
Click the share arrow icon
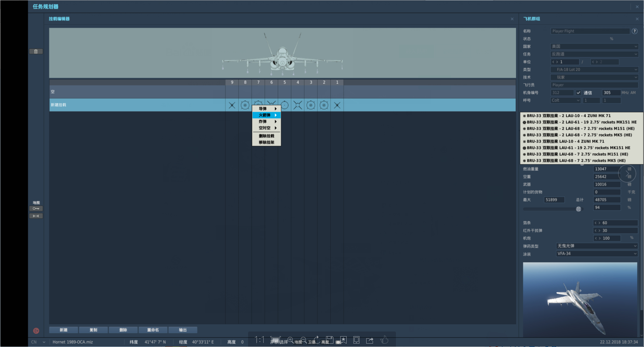[370, 340]
